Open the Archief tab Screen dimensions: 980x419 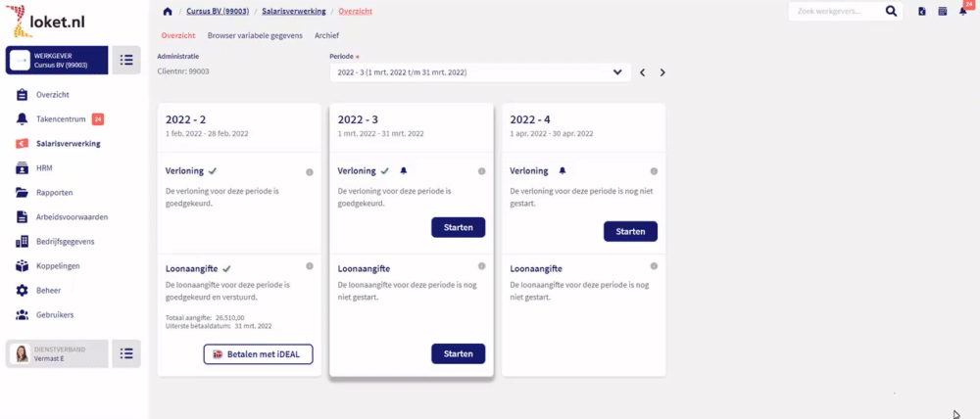(327, 35)
